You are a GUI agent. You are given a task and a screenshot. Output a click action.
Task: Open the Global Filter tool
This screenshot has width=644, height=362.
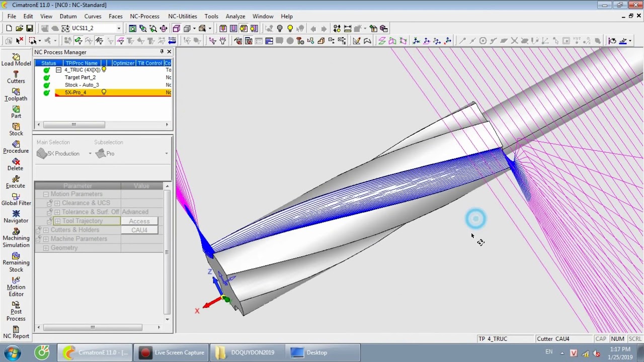(16, 199)
